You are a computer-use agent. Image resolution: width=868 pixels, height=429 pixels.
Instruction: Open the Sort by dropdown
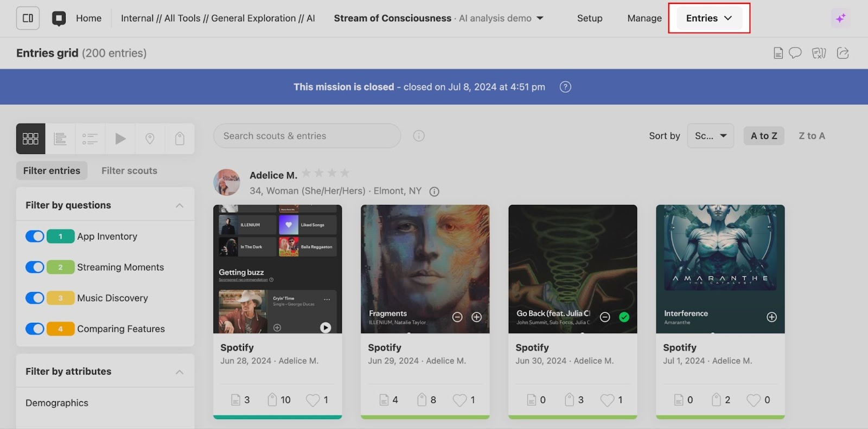pos(710,136)
